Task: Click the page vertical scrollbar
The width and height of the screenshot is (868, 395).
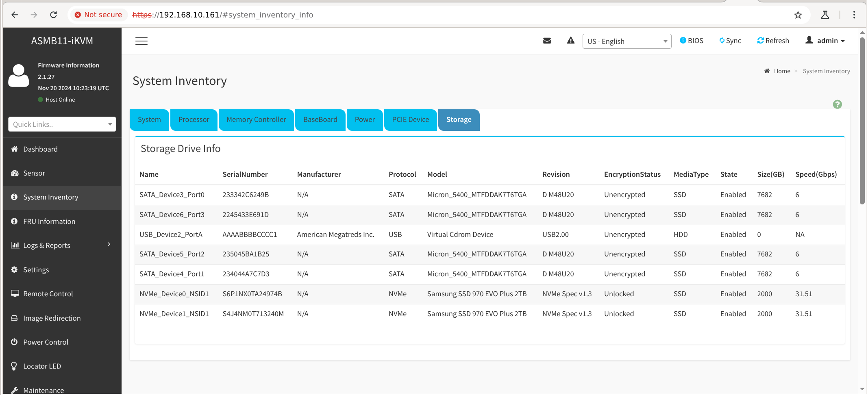Action: (862, 121)
